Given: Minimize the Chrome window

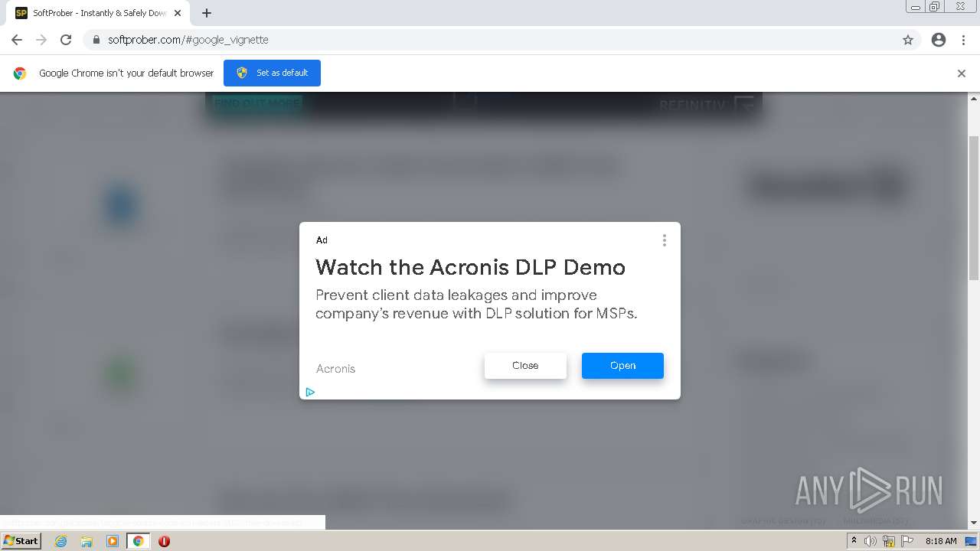Looking at the screenshot, I should pos(915,7).
